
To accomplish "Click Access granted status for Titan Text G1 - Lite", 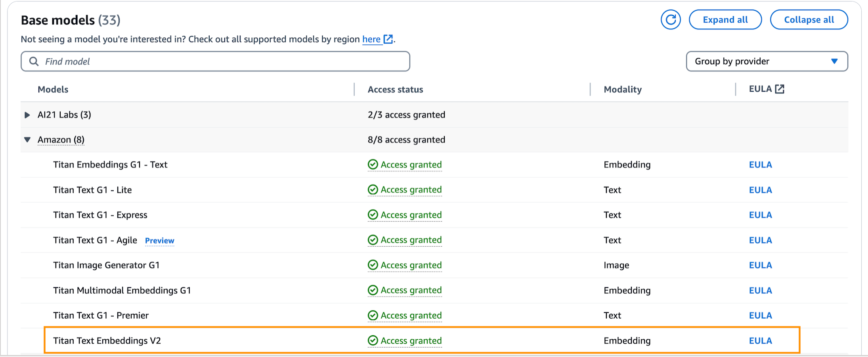I will pos(411,190).
